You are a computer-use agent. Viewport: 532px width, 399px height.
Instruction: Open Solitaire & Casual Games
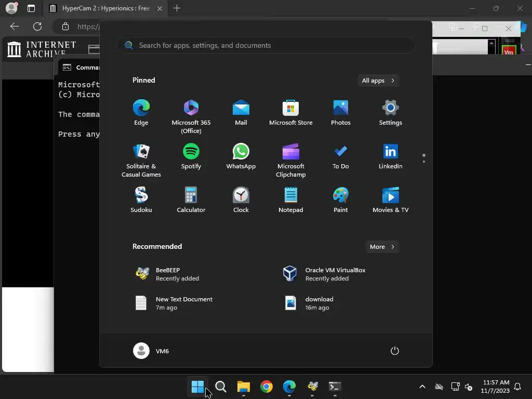pyautogui.click(x=141, y=160)
